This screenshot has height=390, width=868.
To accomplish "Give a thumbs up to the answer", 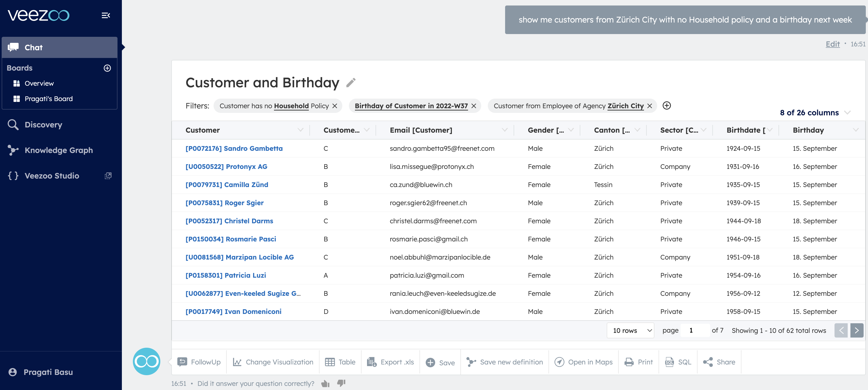I will coord(325,383).
